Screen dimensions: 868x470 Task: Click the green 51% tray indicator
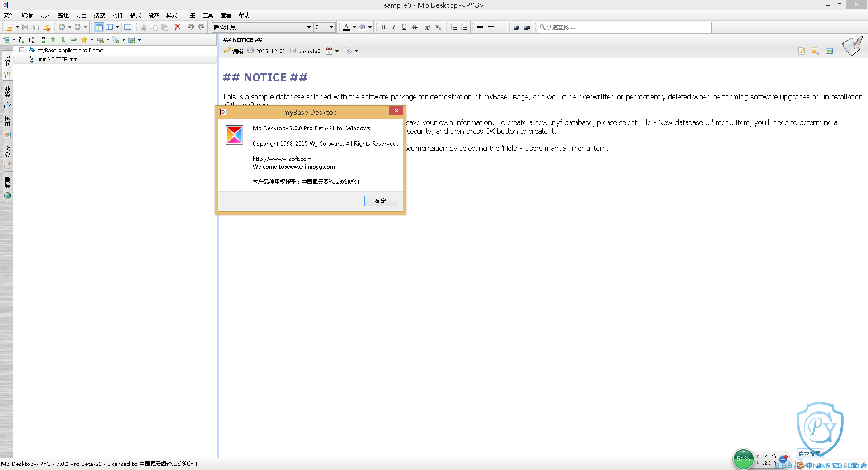(743, 458)
